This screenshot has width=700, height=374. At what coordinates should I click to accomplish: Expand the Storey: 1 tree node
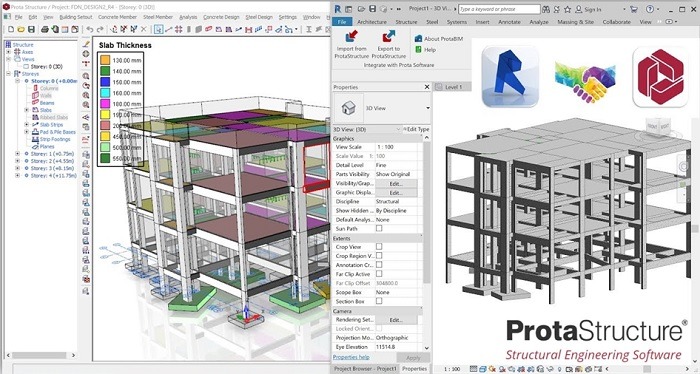pos(17,154)
